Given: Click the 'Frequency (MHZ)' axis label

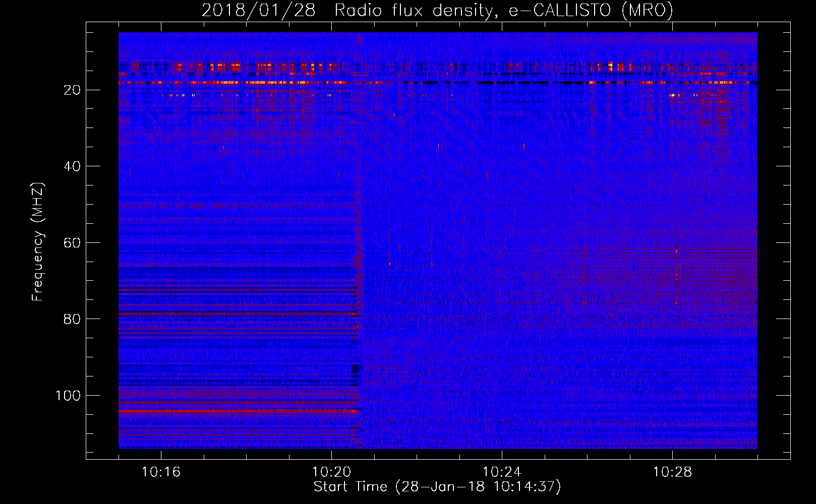Looking at the screenshot, I should (38, 242).
